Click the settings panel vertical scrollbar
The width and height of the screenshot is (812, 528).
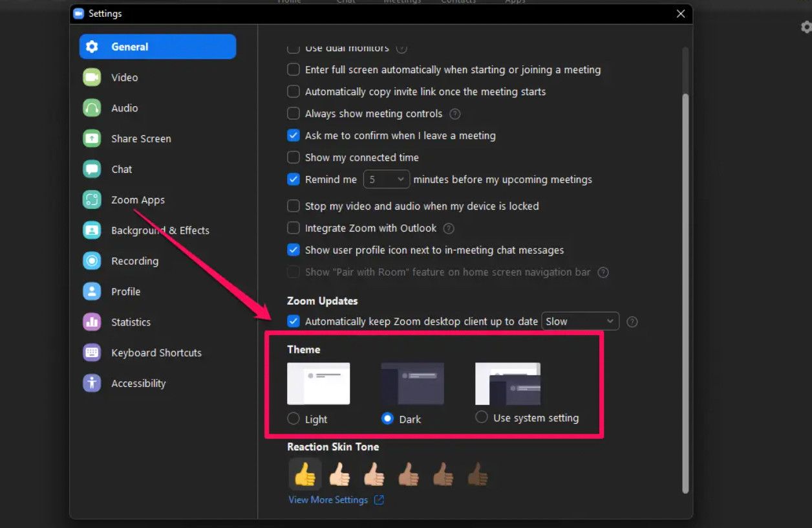[686, 293]
